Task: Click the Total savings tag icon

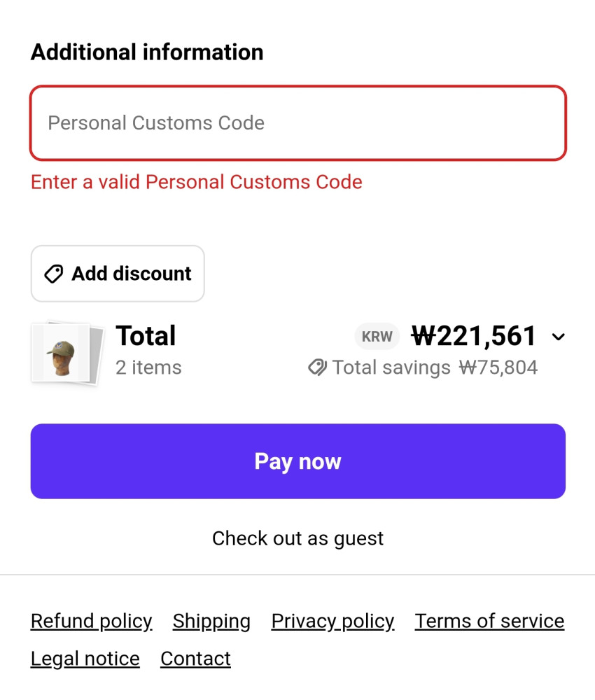Action: [318, 367]
